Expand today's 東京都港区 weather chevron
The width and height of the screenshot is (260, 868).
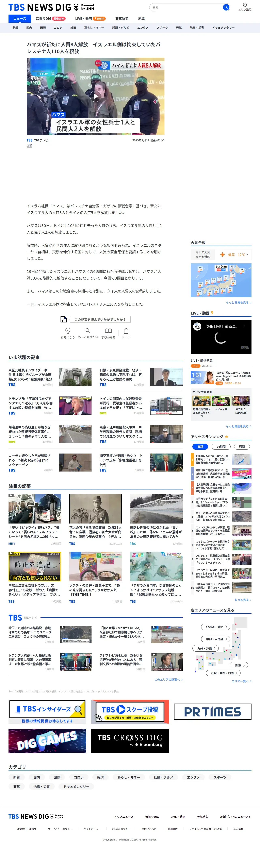pos(247,255)
